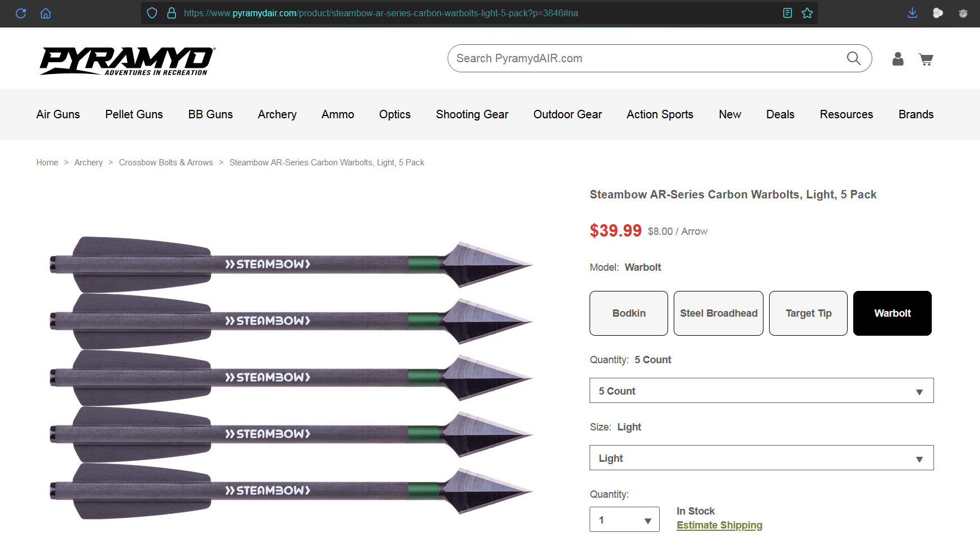Open browser downloads icon
Image resolution: width=980 pixels, height=542 pixels.
coord(913,13)
